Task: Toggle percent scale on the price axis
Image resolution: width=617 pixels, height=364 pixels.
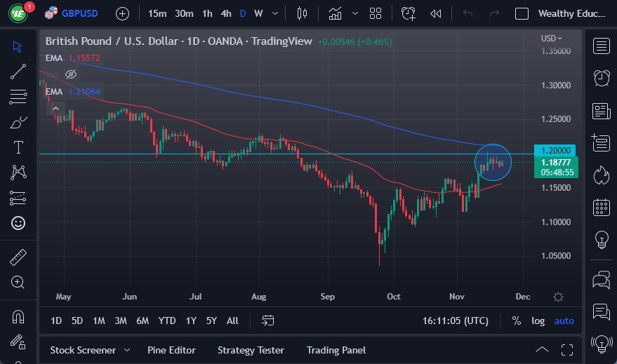Action: click(x=517, y=321)
